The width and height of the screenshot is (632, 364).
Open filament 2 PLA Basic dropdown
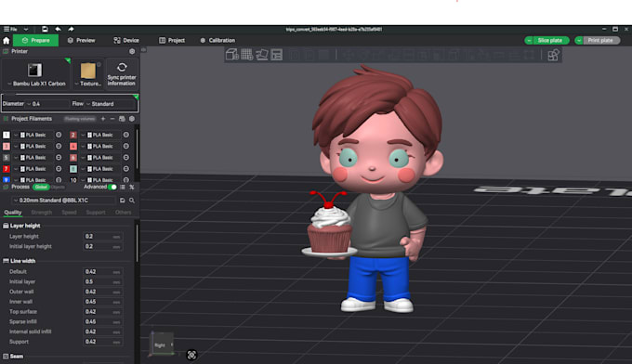point(100,135)
